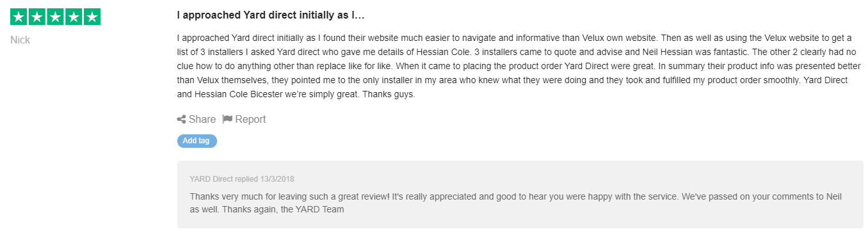868x238 pixels.
Task: Click the blue Add tag button
Action: tap(197, 141)
